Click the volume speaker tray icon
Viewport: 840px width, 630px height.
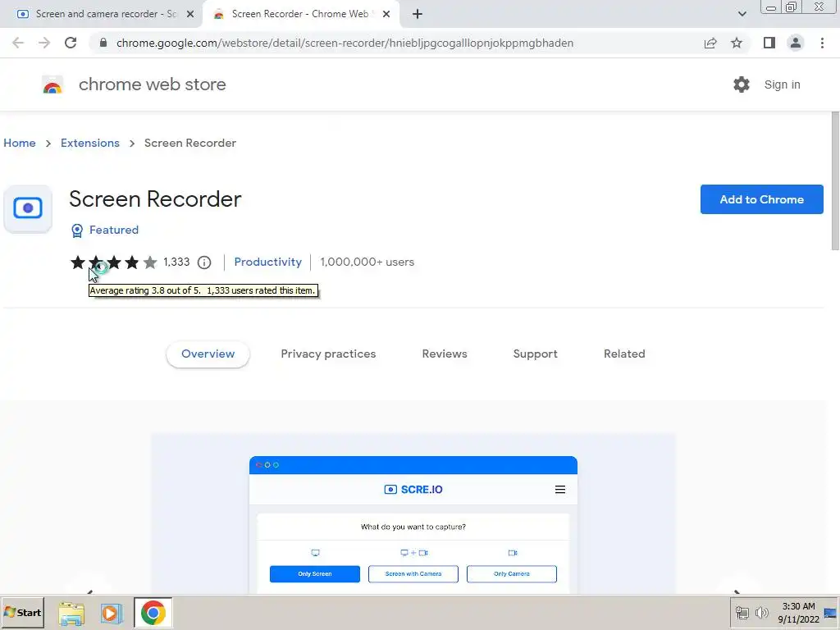(761, 613)
